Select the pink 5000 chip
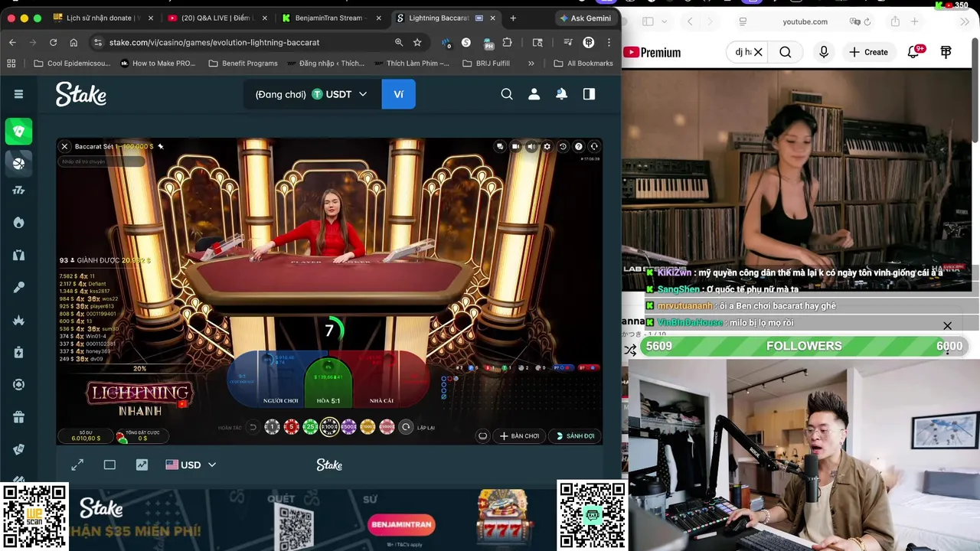Screen dimensions: 980x551 point(387,427)
